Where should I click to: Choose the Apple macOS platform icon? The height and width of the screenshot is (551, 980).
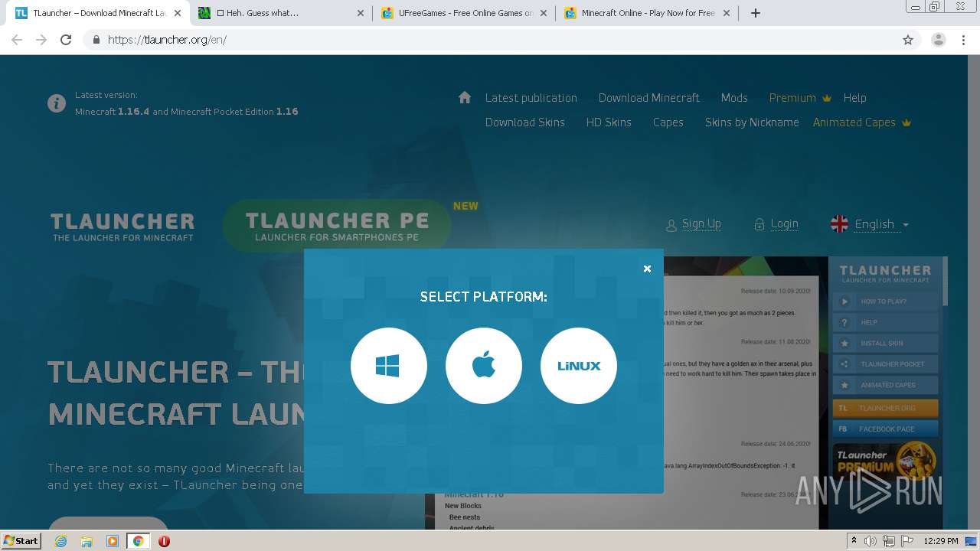(484, 366)
